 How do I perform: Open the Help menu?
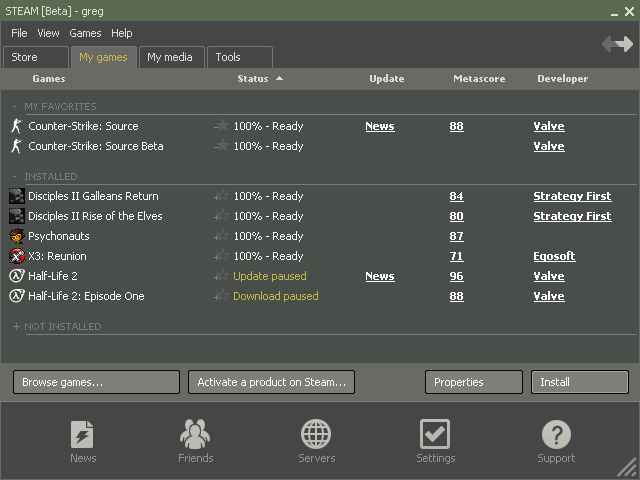coord(122,33)
